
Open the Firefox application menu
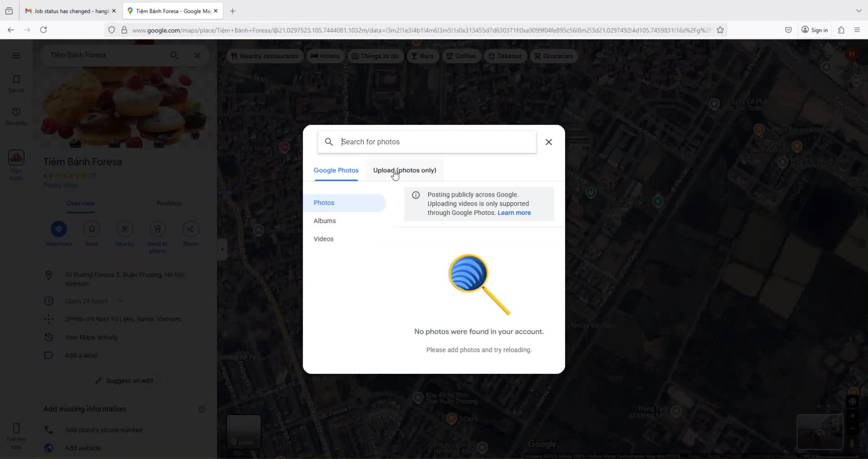(857, 30)
